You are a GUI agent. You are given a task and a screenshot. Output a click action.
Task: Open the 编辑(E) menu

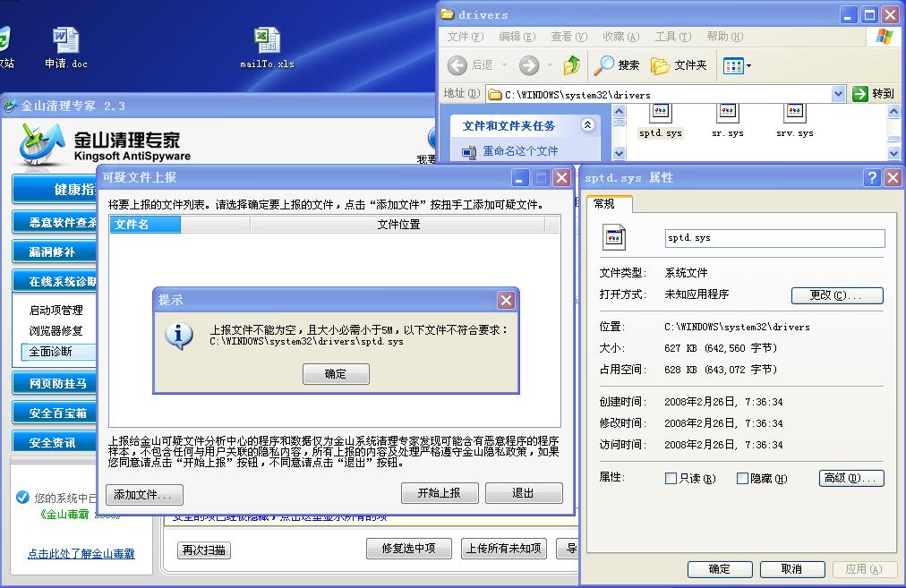[x=517, y=37]
